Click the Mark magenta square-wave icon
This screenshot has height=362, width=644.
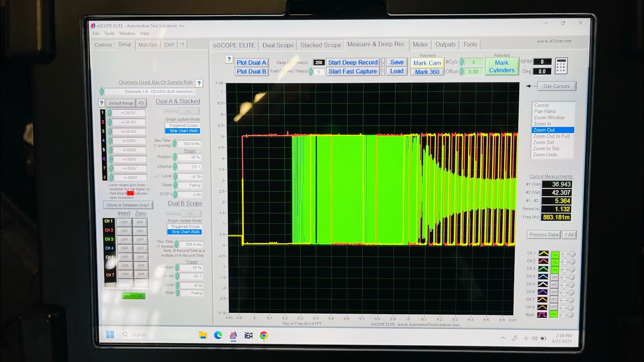[542, 315]
